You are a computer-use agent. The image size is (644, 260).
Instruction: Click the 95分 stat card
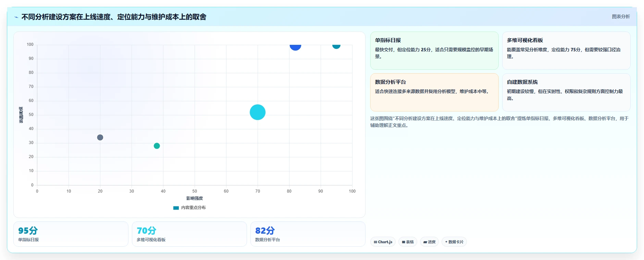click(71, 234)
